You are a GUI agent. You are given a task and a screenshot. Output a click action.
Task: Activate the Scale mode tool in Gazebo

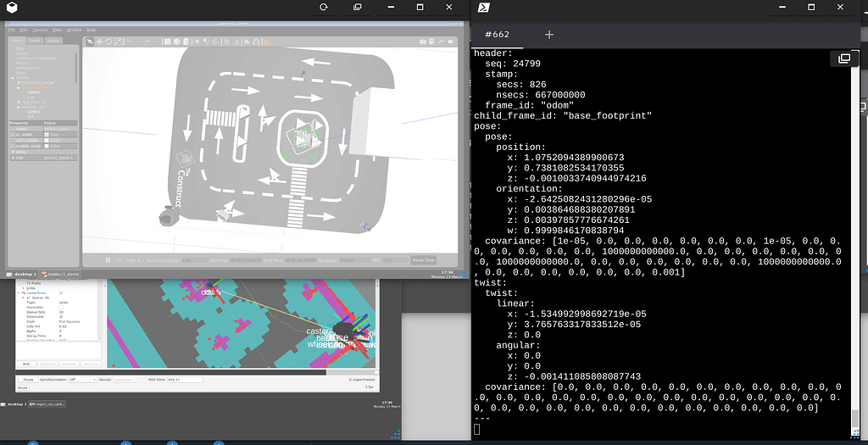[118, 42]
